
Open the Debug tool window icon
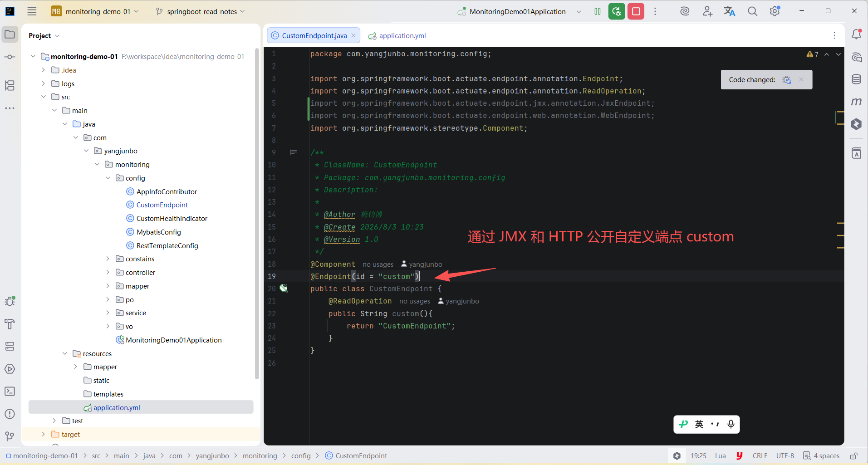click(x=10, y=301)
